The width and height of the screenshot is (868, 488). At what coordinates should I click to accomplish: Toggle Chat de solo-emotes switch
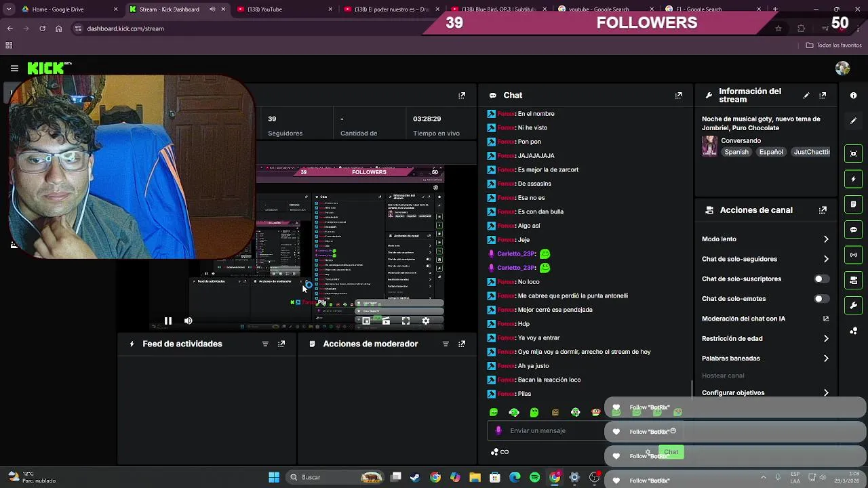tap(821, 299)
